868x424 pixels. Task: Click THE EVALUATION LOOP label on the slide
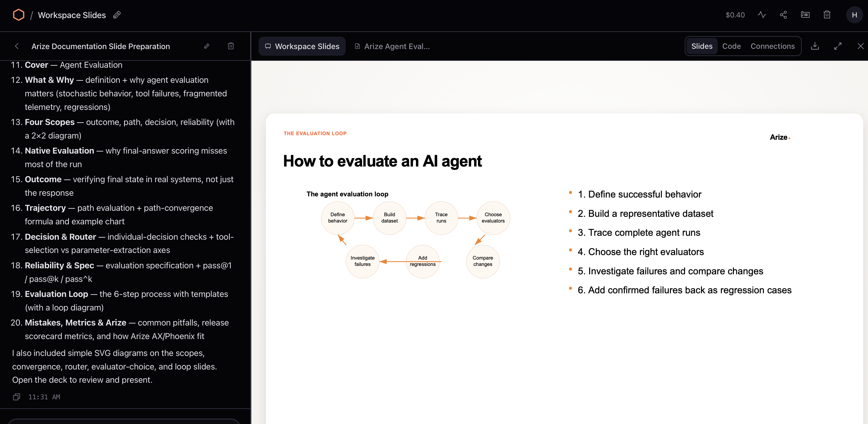click(315, 133)
